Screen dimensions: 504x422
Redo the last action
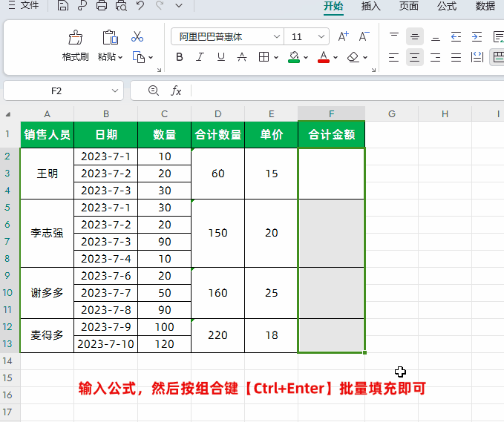(160, 5)
